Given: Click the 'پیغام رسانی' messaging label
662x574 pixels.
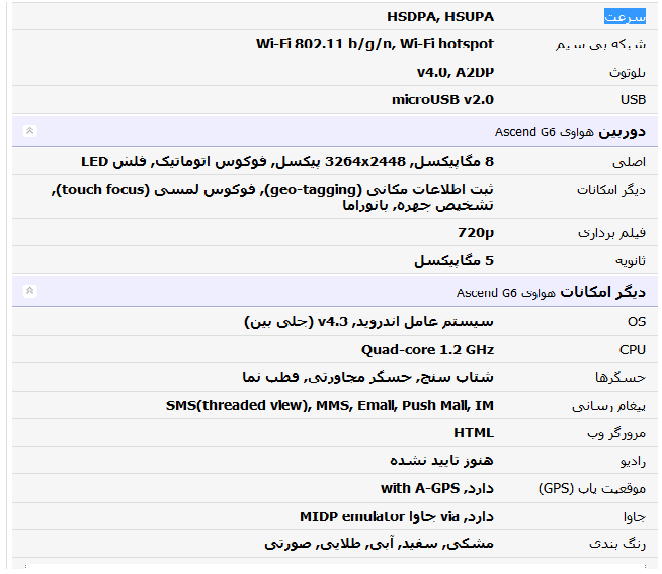Looking at the screenshot, I should 609,406.
